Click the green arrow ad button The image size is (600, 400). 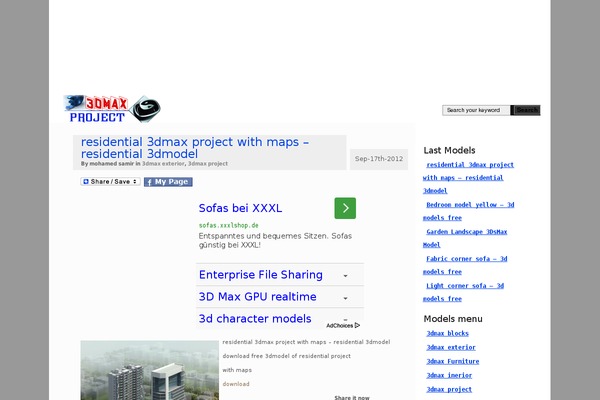tap(345, 208)
